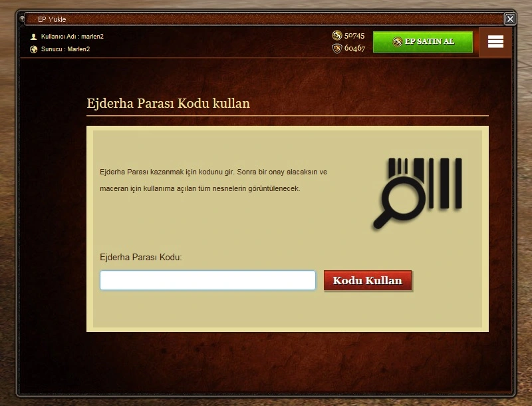The image size is (532, 406).
Task: Click the 50745 balance value
Action: 354,36
